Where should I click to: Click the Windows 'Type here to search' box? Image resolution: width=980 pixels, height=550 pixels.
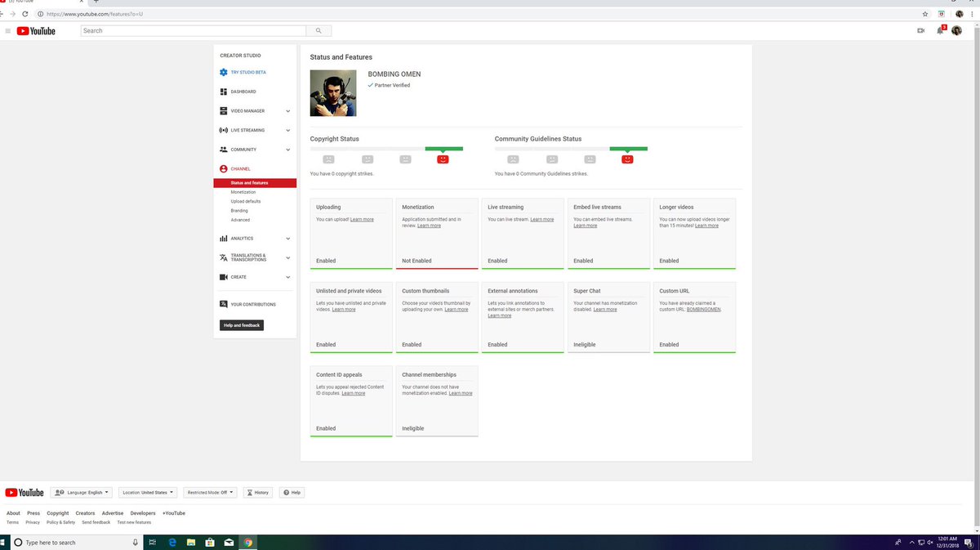(78, 542)
